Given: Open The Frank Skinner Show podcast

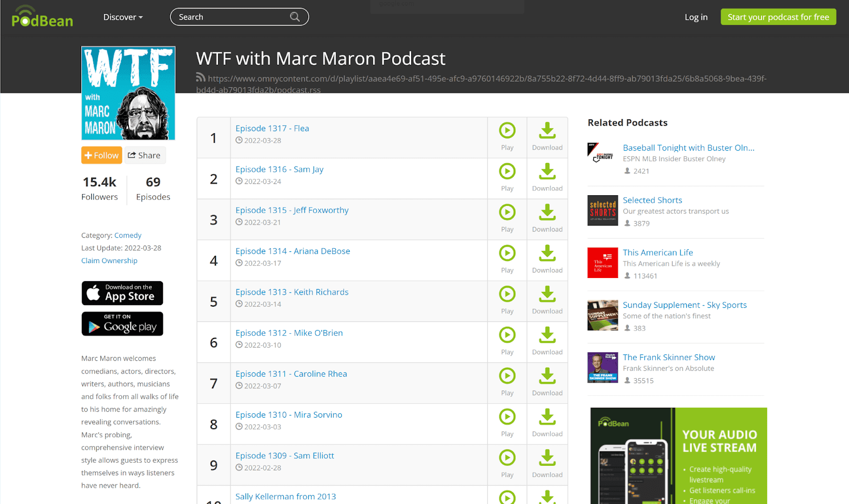Looking at the screenshot, I should (669, 357).
